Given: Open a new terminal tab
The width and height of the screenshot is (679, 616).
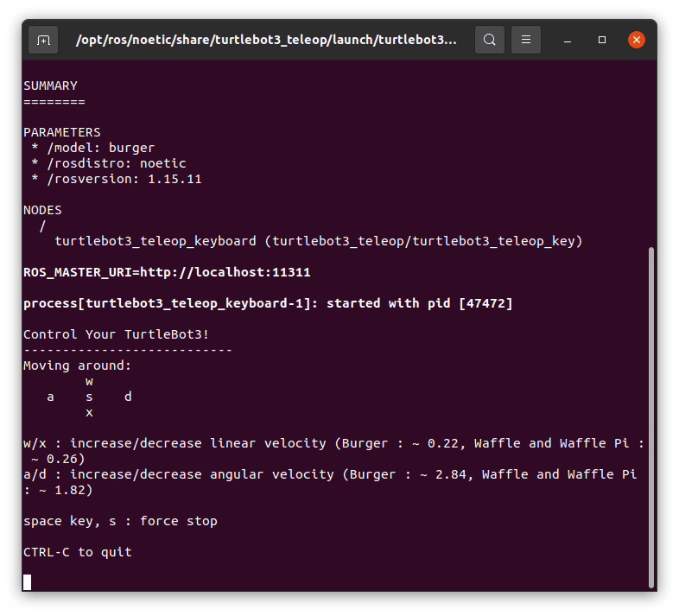Looking at the screenshot, I should tap(43, 40).
